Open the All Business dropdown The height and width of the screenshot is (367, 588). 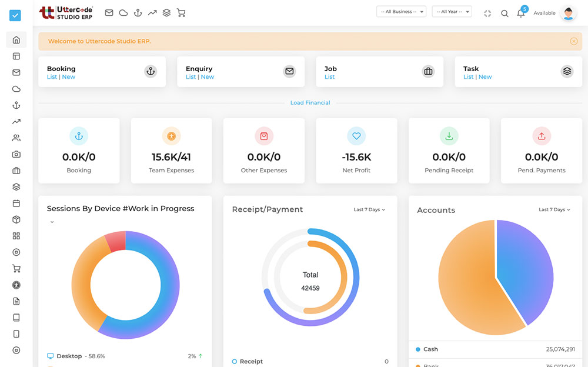pos(401,12)
